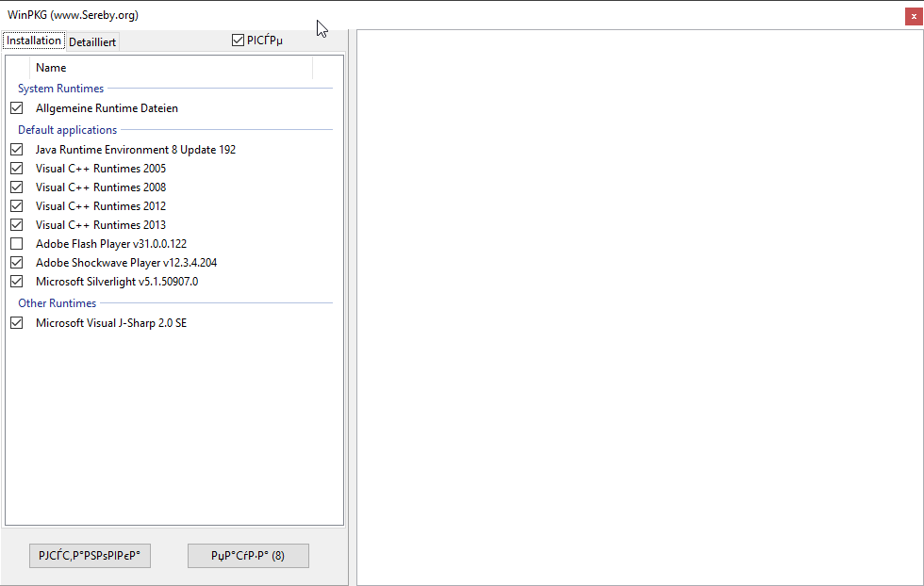Select Microsoft Visual J-Sharp 2.0 SE text

coord(111,323)
